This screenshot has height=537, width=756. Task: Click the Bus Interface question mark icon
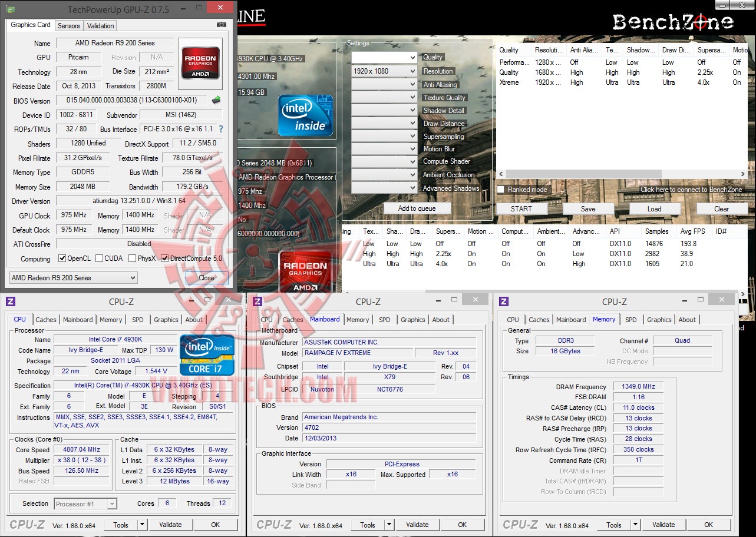pos(221,129)
